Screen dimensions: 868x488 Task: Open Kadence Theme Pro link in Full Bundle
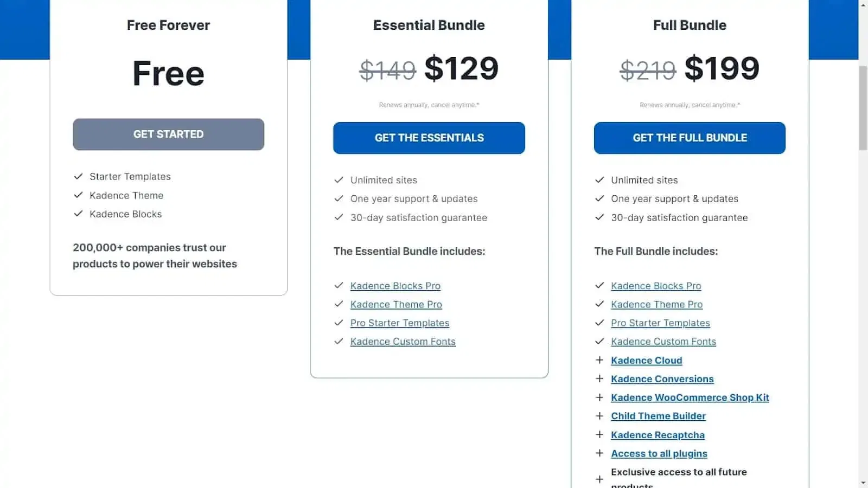coord(656,304)
